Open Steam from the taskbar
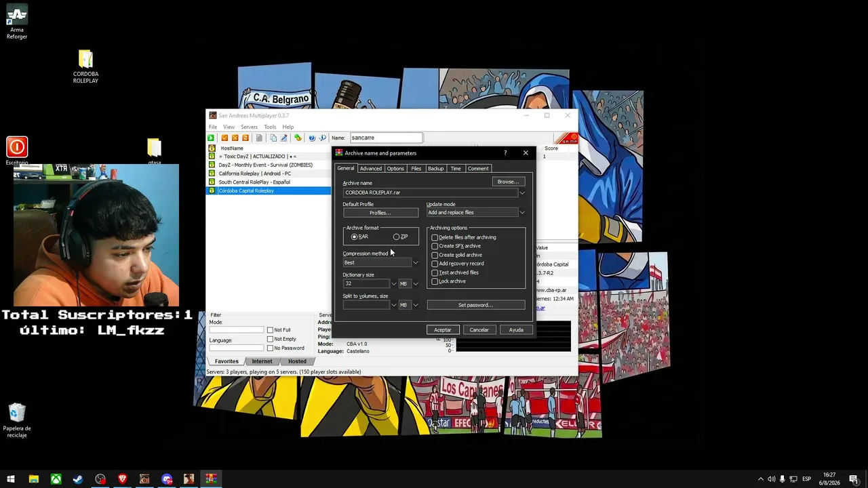868x488 pixels. pyautogui.click(x=78, y=479)
